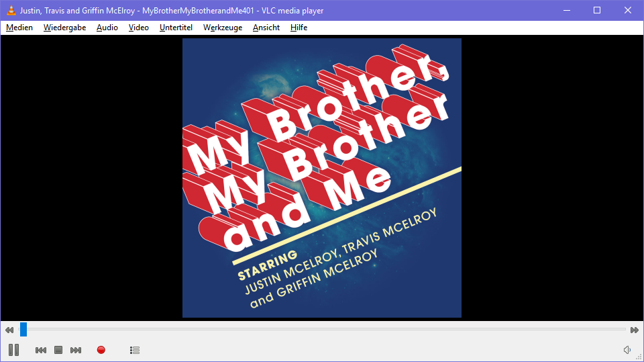Viewport: 644px width, 362px height.
Task: Expand the Audio menu
Action: tap(107, 28)
